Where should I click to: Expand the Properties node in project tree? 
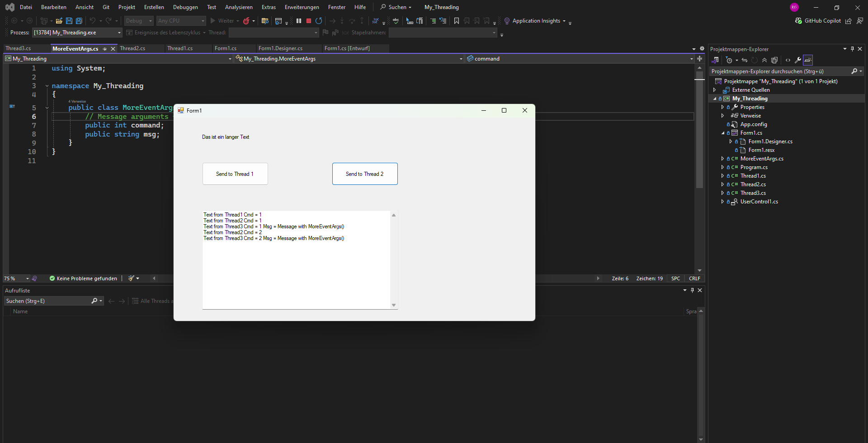[x=722, y=107]
